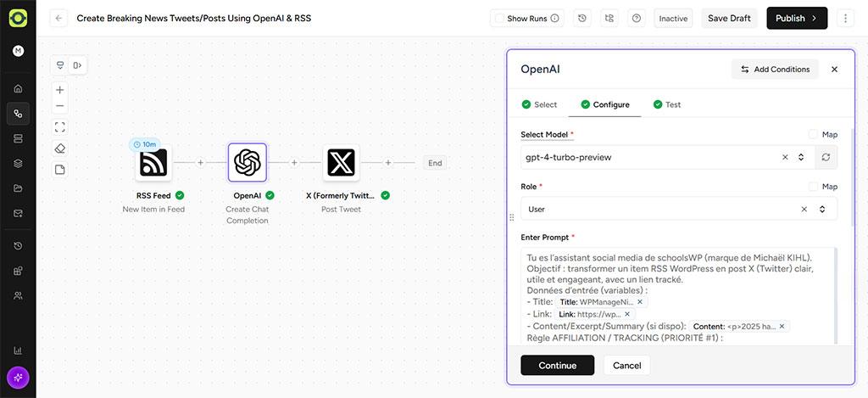This screenshot has width=868, height=398.
Task: Open the Home icon in left sidebar
Action: (18, 88)
